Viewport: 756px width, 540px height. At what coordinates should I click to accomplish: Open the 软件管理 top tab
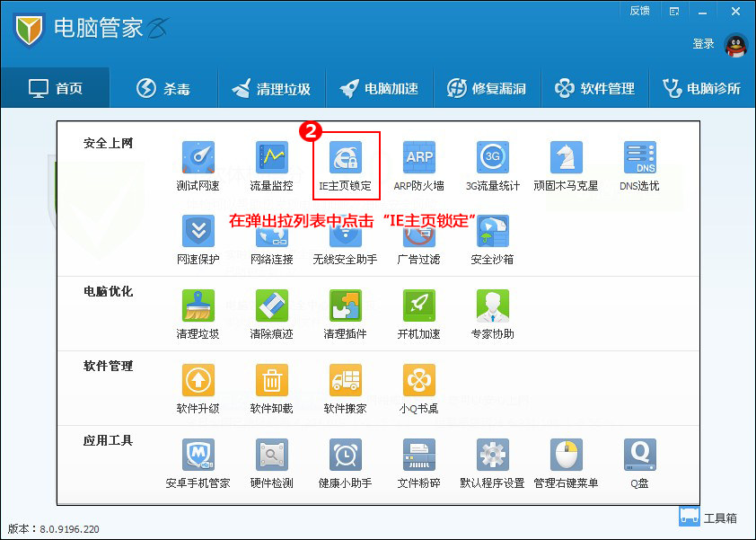595,88
